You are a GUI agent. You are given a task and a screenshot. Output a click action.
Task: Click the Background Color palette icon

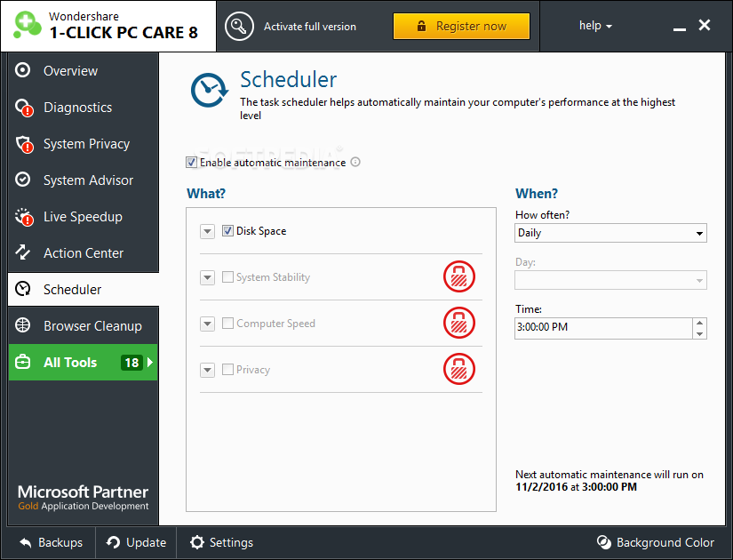(604, 542)
